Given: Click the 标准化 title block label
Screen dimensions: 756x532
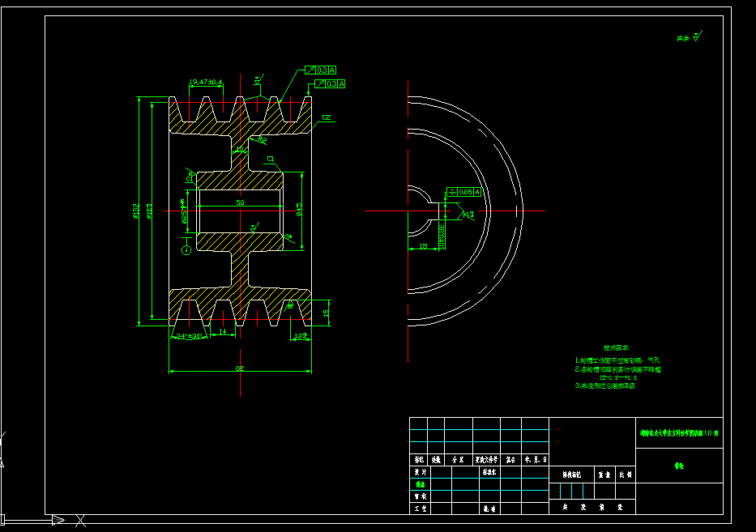Looking at the screenshot, I should click(x=489, y=472).
